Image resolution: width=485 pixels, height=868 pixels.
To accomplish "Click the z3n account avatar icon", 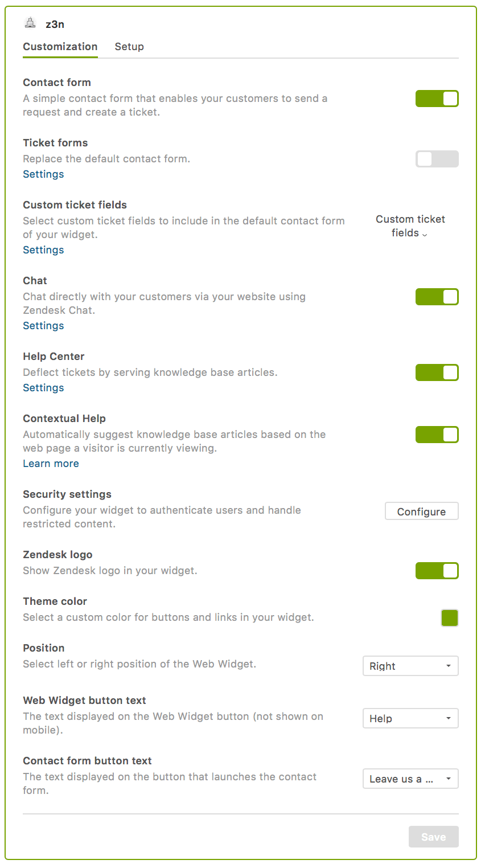I will 30,24.
